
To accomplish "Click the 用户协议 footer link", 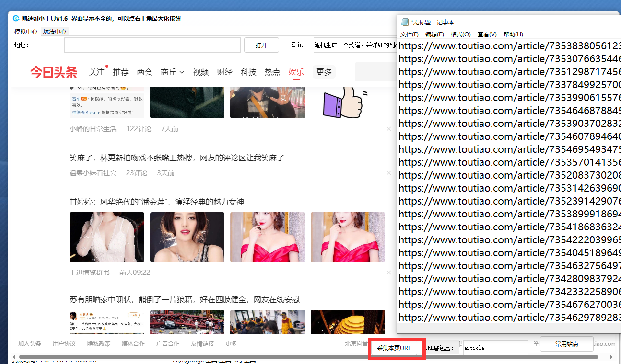I will coord(64,344).
